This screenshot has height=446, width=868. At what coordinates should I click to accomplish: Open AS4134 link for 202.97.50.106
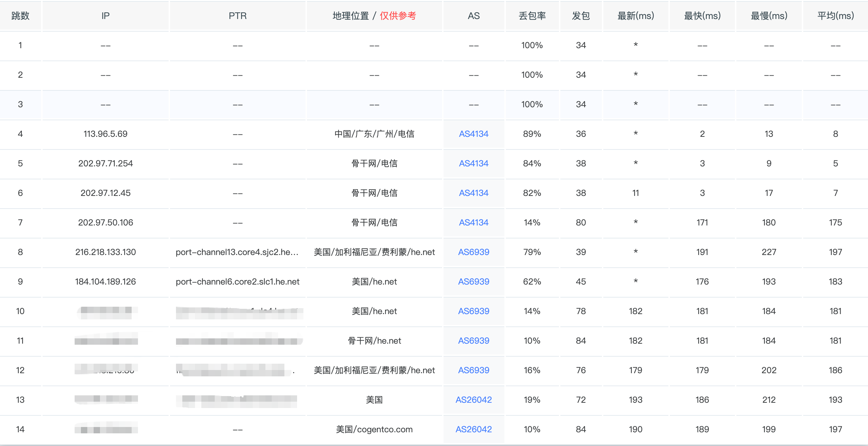point(473,223)
